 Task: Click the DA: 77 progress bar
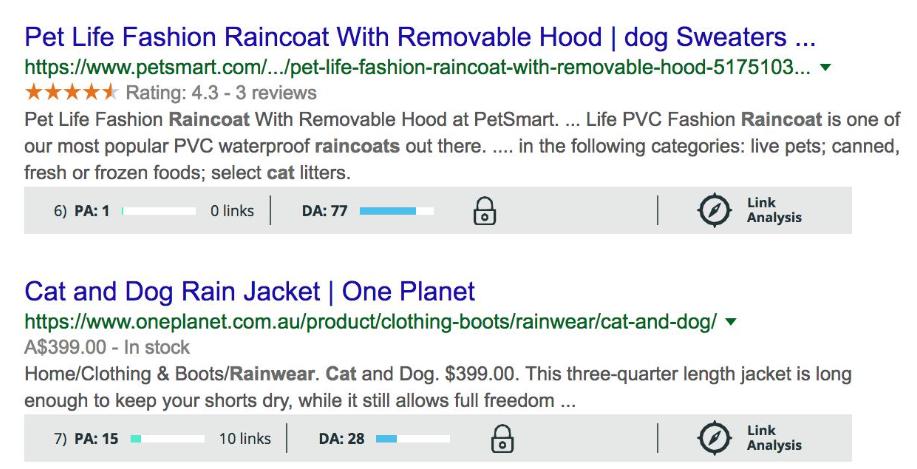point(397,211)
